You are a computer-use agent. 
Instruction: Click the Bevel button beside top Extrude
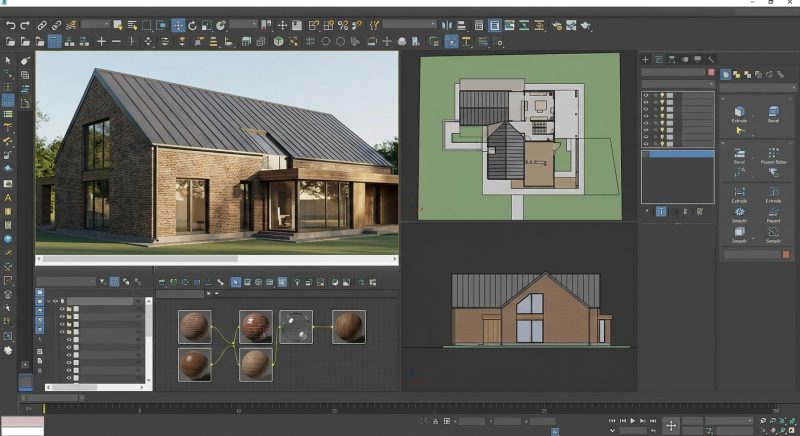tap(773, 114)
